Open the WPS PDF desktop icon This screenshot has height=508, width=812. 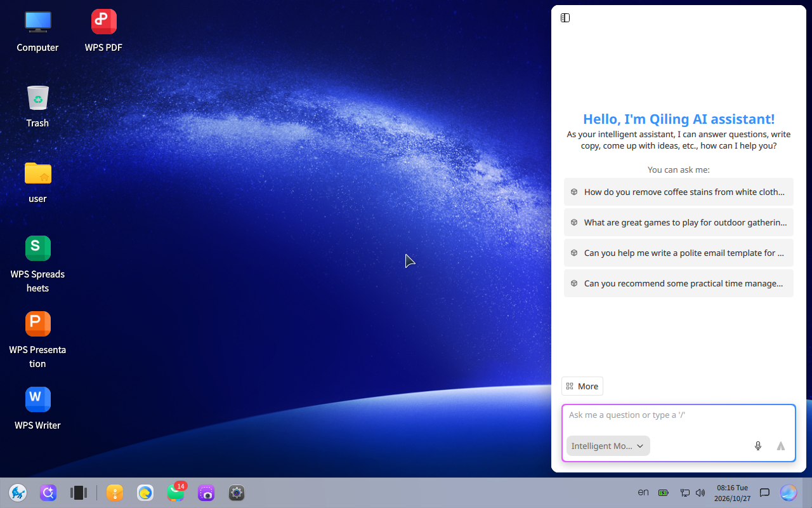tap(103, 30)
